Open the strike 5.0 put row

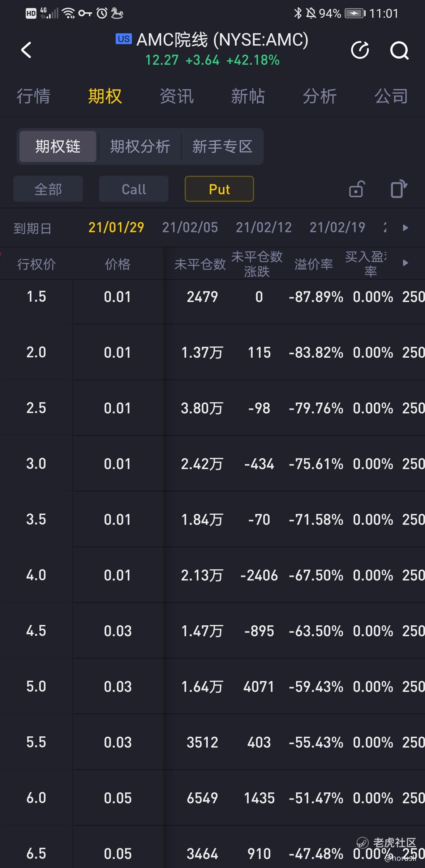(x=212, y=686)
